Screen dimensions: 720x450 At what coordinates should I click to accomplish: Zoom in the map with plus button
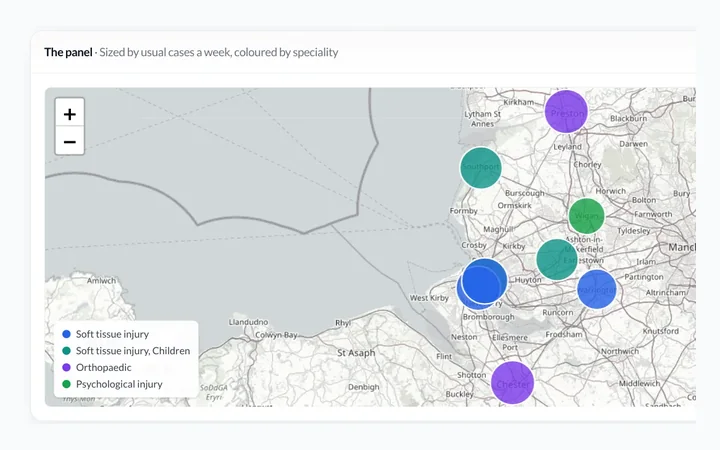[x=69, y=112]
